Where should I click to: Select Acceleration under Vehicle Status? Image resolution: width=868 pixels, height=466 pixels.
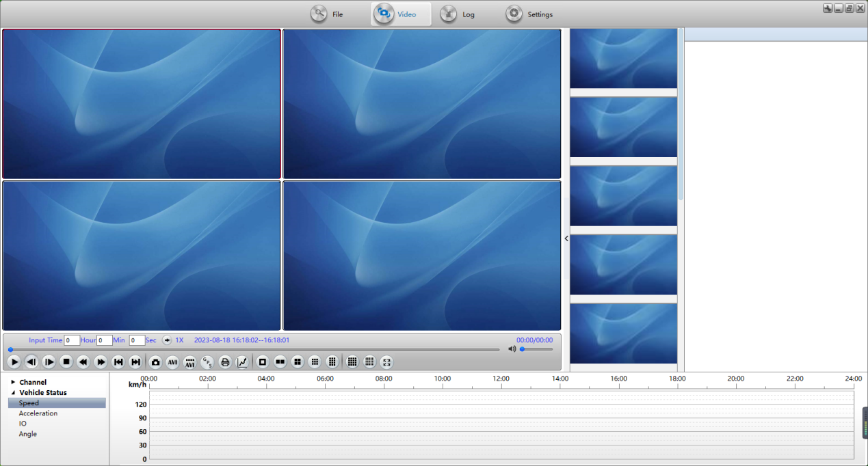point(38,413)
